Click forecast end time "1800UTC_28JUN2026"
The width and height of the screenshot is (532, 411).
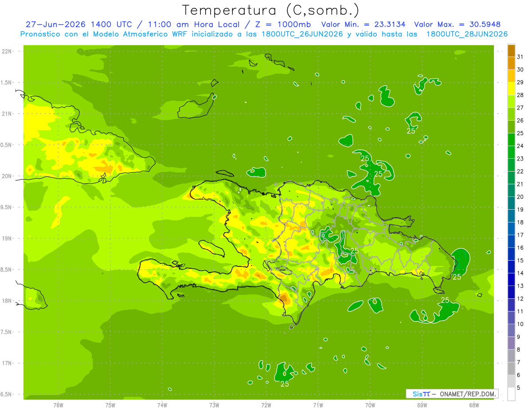click(467, 34)
